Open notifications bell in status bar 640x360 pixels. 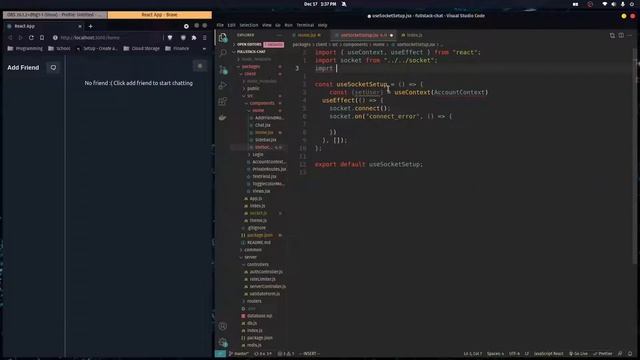point(630,353)
